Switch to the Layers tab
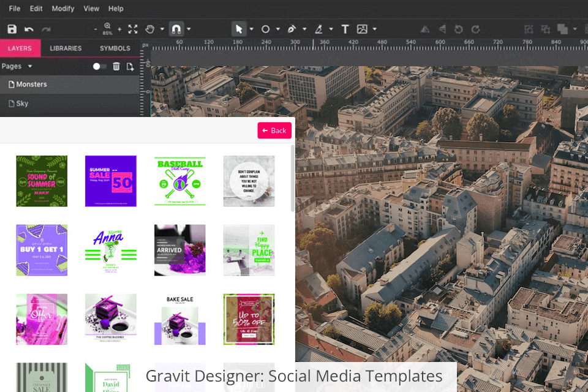The height and width of the screenshot is (392, 588). [20, 48]
